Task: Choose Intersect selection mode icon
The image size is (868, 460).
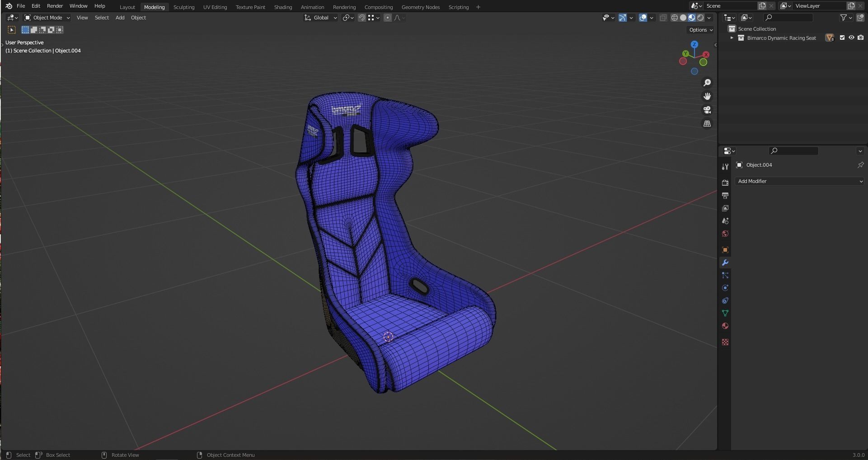Action: pyautogui.click(x=60, y=30)
